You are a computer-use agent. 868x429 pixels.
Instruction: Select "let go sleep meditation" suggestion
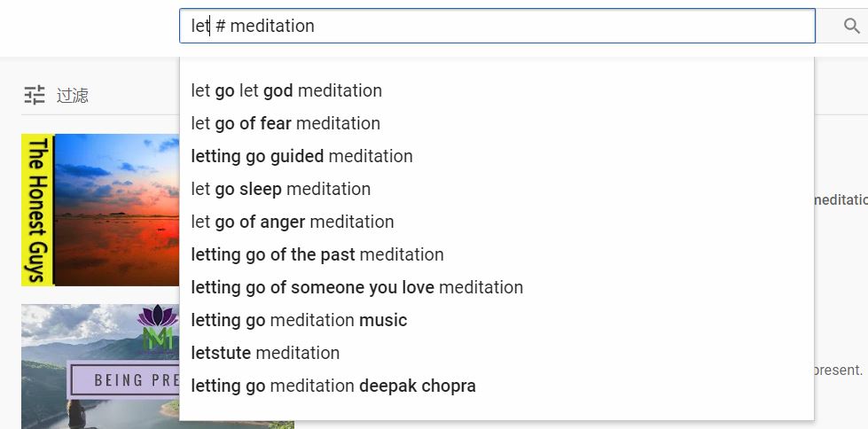(281, 189)
